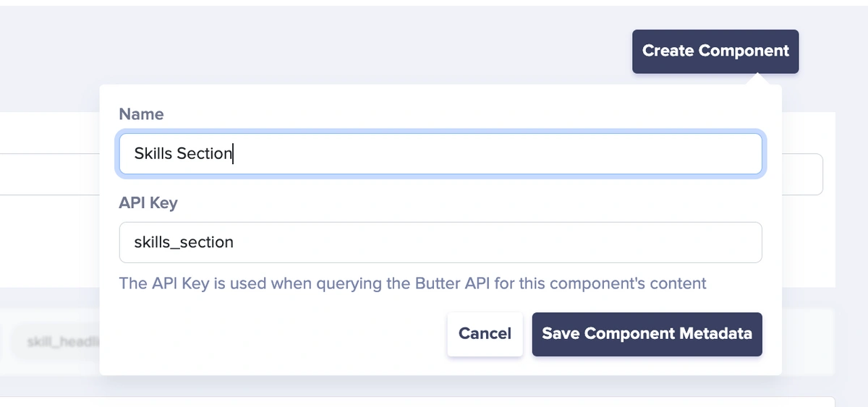Focus the API Key input field

(x=441, y=242)
